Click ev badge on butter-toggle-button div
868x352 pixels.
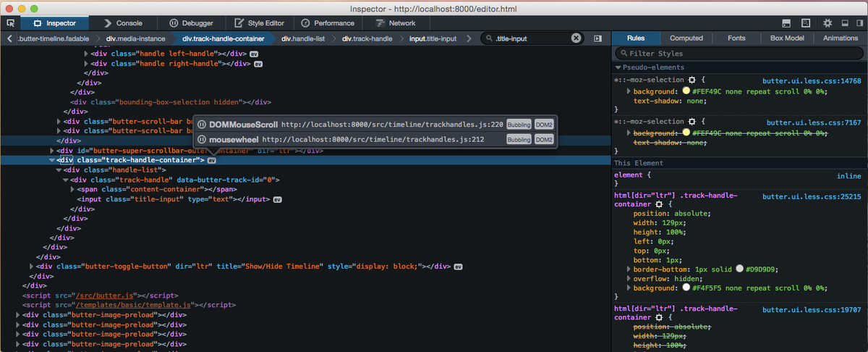(x=458, y=267)
